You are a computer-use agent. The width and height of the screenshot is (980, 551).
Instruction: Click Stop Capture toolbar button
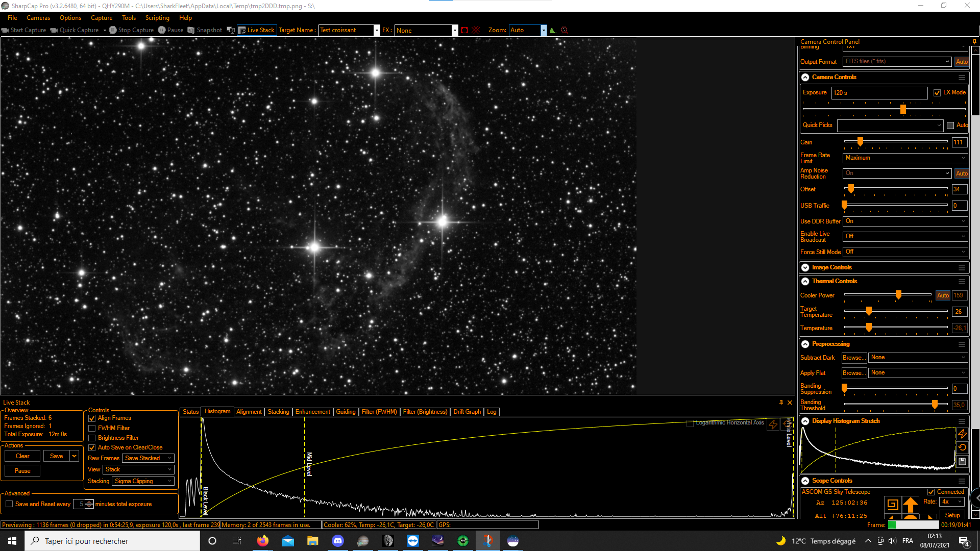pyautogui.click(x=131, y=30)
